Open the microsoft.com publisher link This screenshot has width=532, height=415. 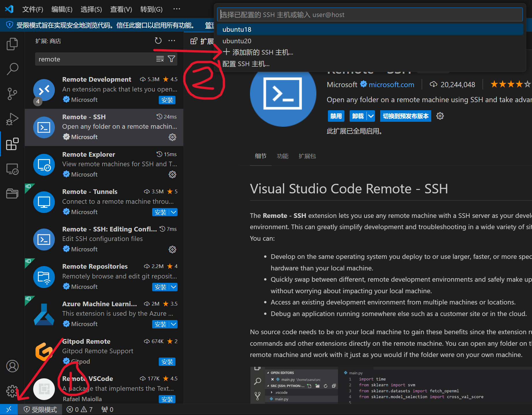pos(391,85)
